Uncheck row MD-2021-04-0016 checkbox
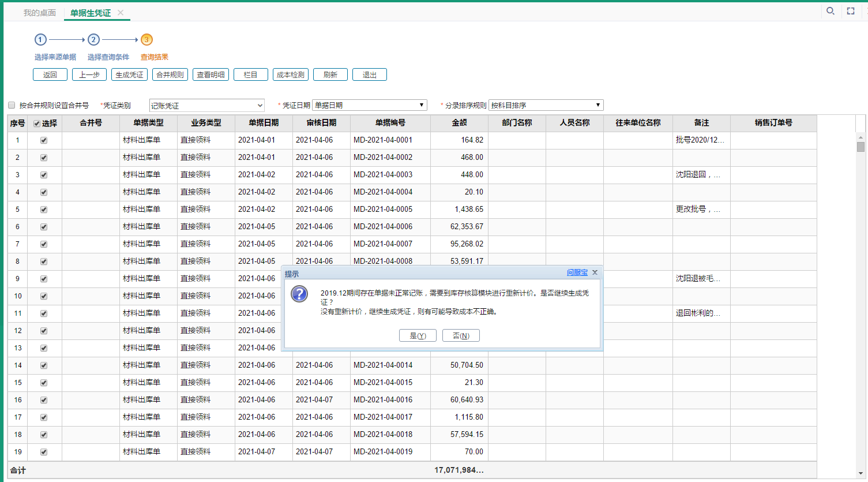This screenshot has width=868, height=482. 44,400
